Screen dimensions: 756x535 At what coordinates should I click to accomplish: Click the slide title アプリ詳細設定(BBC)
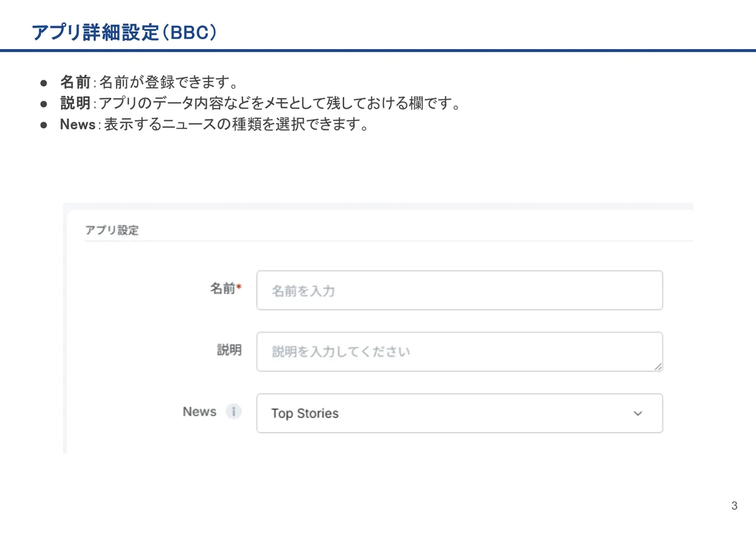coord(124,33)
